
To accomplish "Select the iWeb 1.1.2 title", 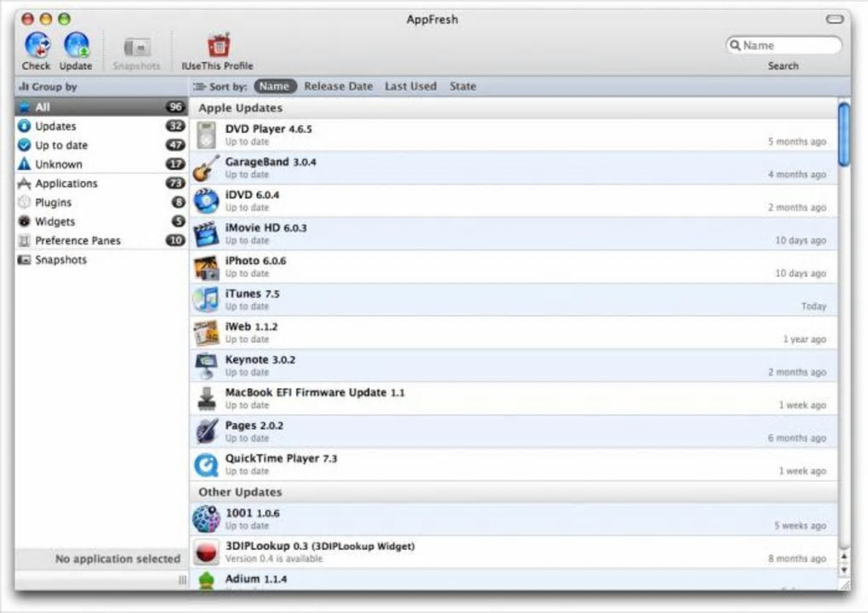I will point(251,326).
